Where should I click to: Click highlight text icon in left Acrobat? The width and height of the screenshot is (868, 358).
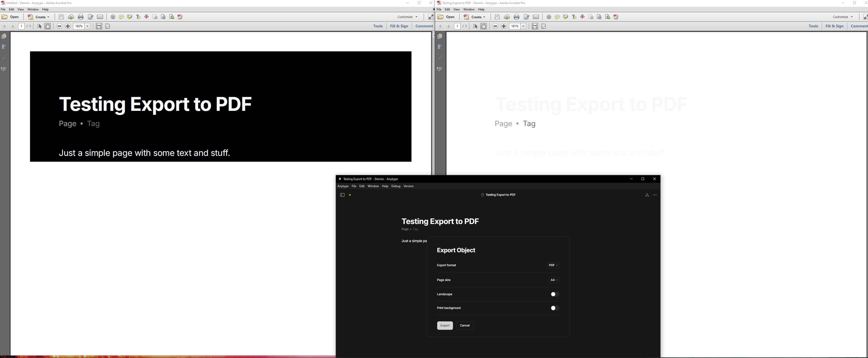coord(130,17)
